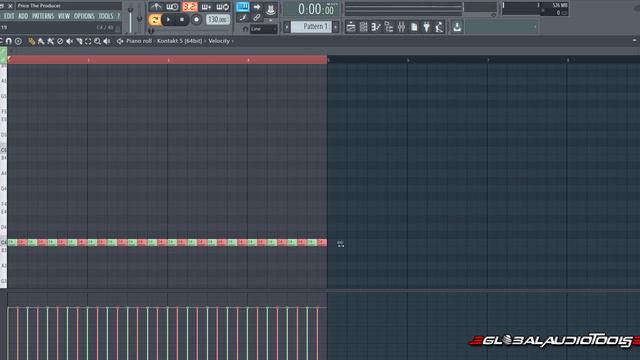Click the brush icon under keyboard icon
The height and width of the screenshot is (360, 640).
(243, 18)
